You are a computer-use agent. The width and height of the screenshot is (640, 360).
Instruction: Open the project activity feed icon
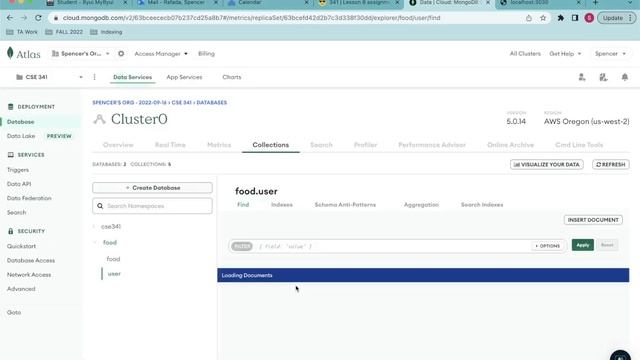603,77
